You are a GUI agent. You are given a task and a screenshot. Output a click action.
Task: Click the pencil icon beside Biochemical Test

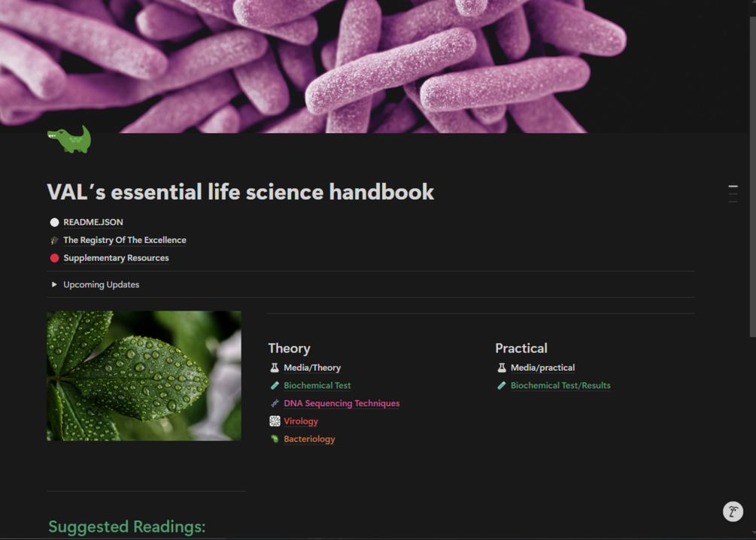[274, 385]
